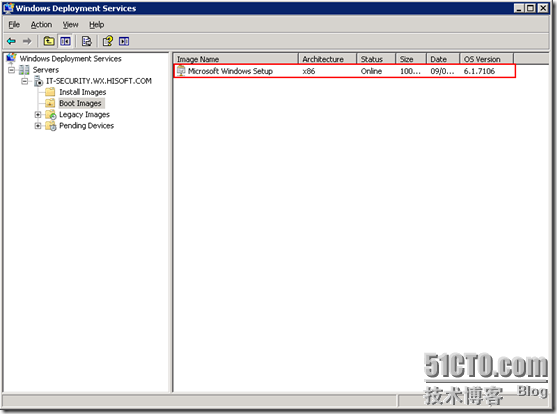
Task: Click the Servers group icon
Action: [24, 70]
